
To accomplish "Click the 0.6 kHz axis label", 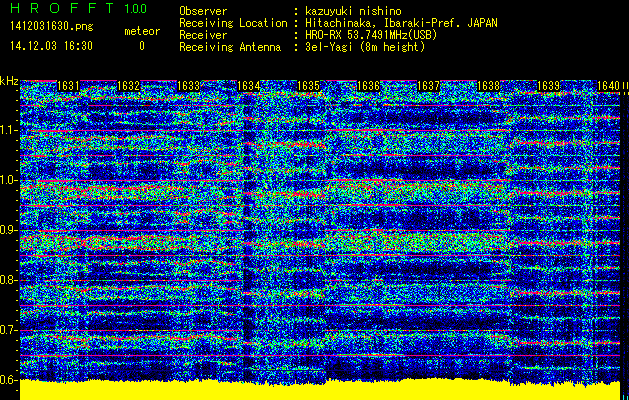I will pyautogui.click(x=9, y=379).
